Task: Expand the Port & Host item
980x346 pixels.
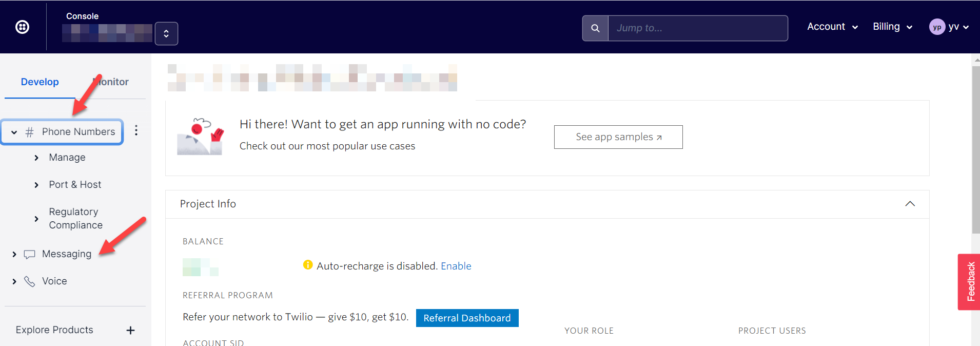Action: tap(36, 185)
